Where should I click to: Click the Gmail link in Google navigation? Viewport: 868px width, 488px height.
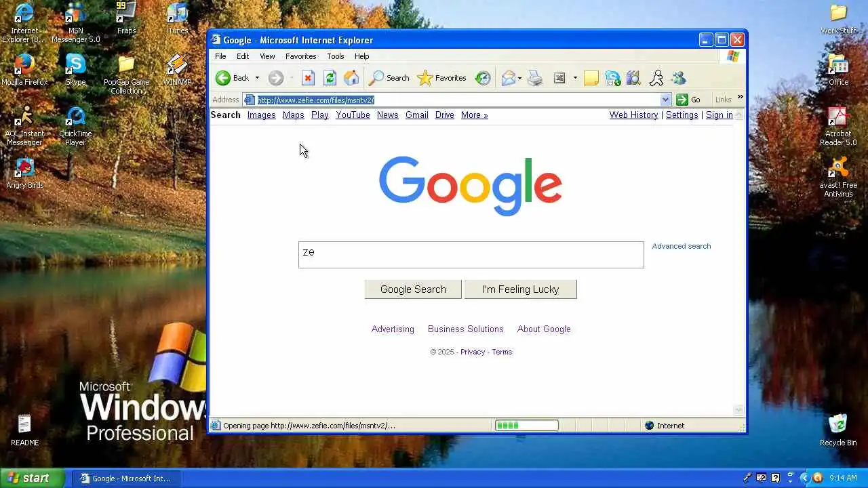coord(416,115)
